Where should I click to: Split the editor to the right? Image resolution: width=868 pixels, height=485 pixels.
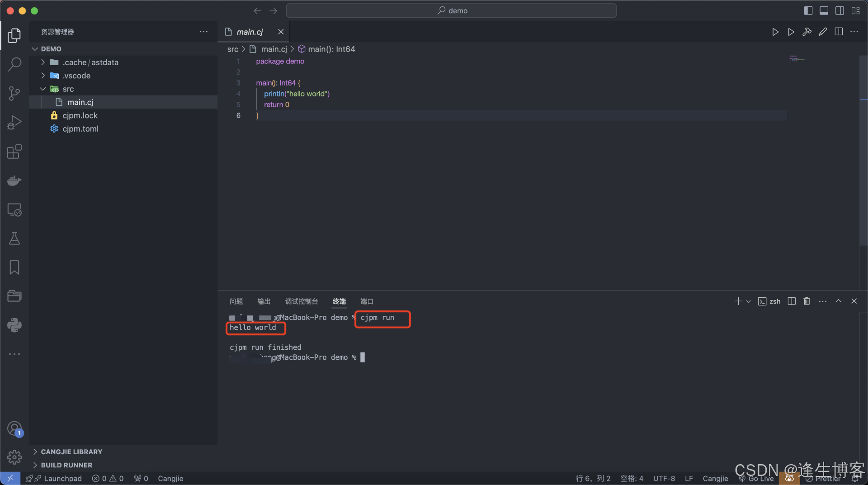point(839,32)
